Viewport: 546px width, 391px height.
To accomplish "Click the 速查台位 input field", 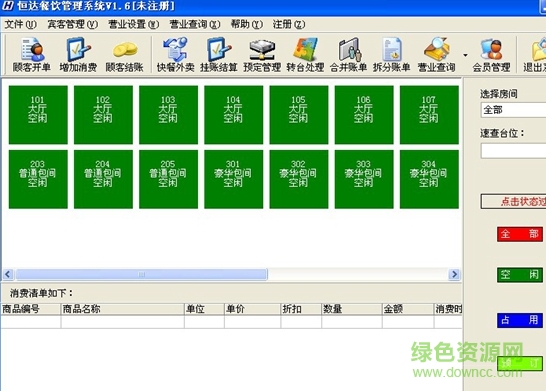I will pyautogui.click(x=513, y=151).
